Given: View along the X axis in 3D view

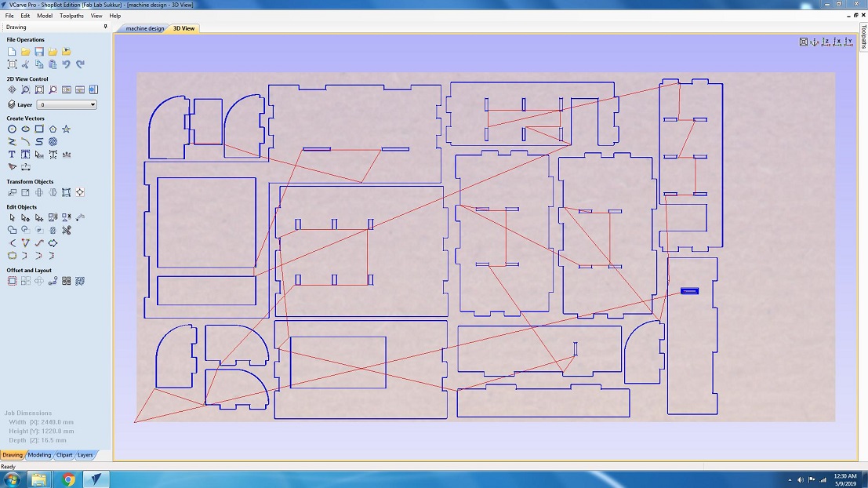Looking at the screenshot, I should pyautogui.click(x=837, y=42).
